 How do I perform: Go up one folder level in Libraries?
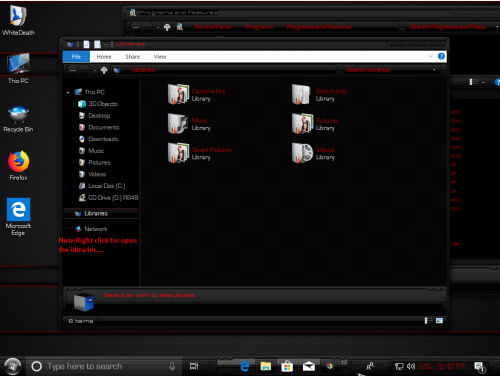[x=104, y=70]
